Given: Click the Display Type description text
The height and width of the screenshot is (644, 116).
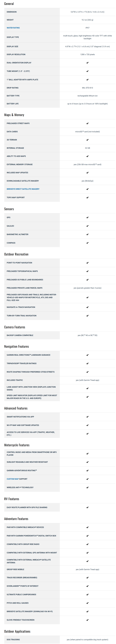Looking at the screenshot, I should pos(87,37).
